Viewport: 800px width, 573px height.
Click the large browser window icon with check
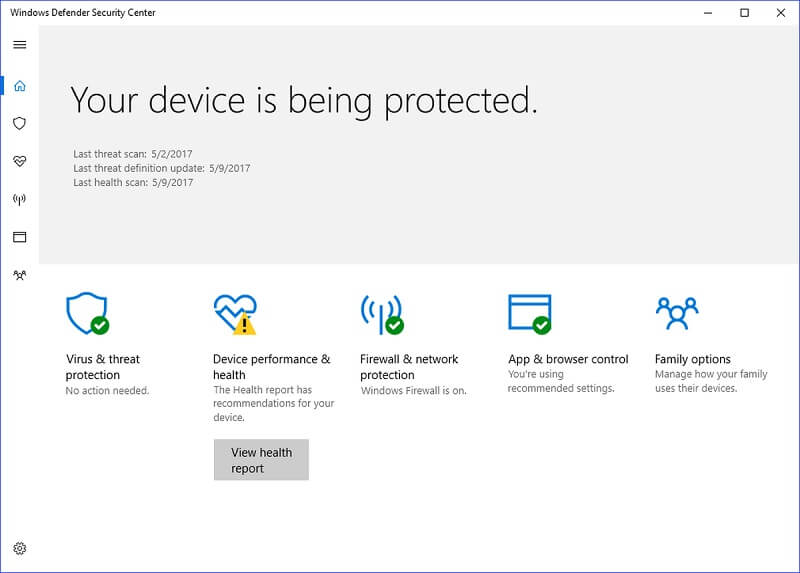530,314
